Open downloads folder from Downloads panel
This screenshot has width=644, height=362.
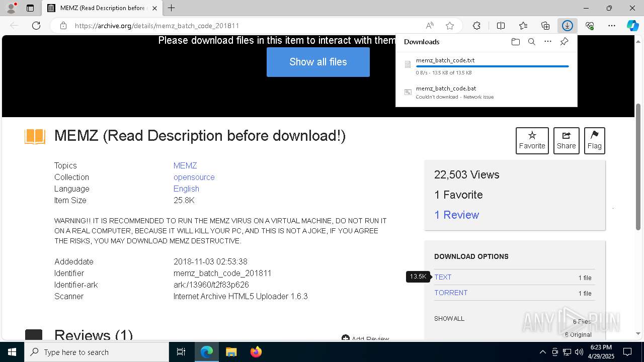tap(515, 42)
